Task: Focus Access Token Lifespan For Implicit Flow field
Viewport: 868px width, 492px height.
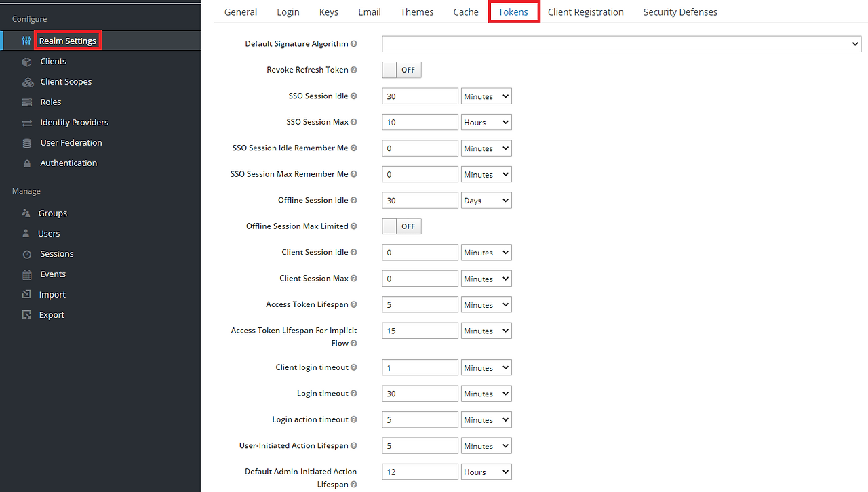Action: click(420, 331)
